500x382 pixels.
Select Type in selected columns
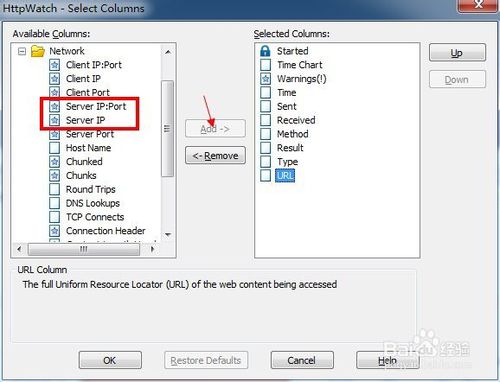[287, 162]
